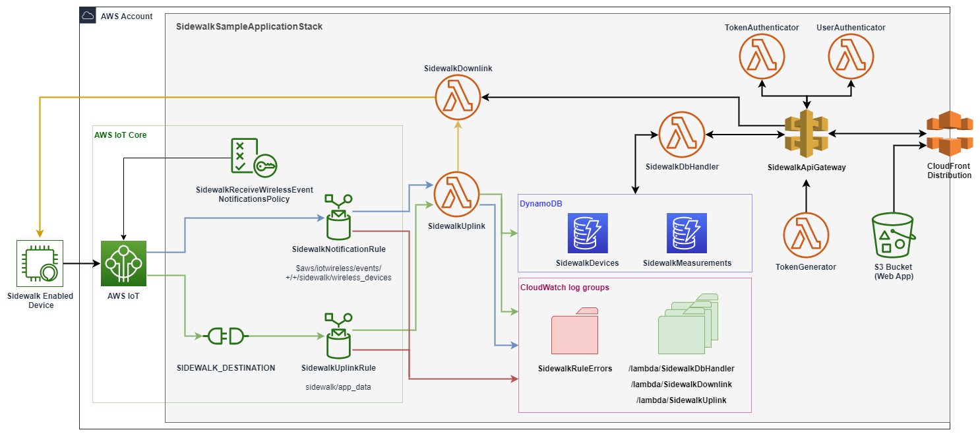Click the Sidewalk Enabled Device label

tap(40, 301)
